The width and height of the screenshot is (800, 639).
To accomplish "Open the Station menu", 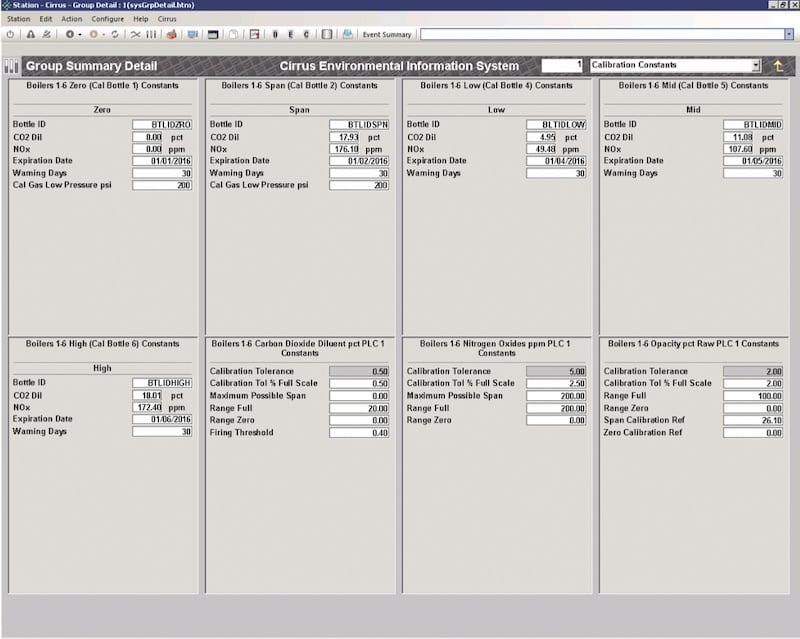I will click(18, 19).
